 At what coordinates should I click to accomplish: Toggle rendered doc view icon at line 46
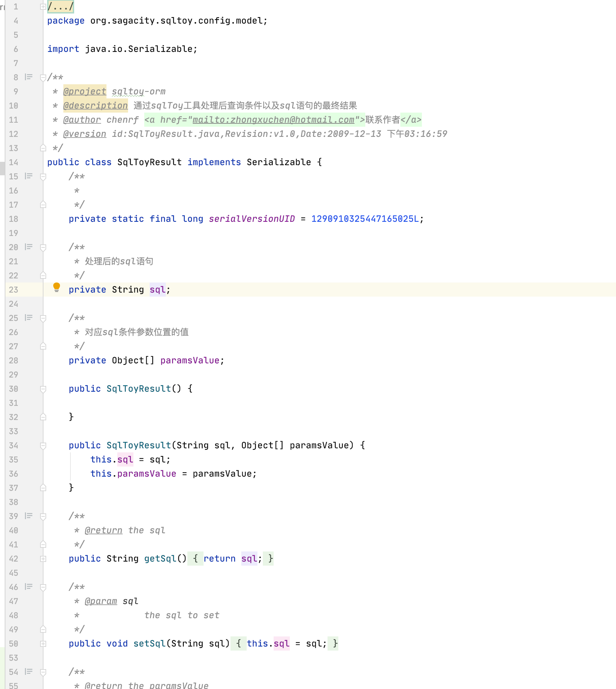pyautogui.click(x=29, y=587)
